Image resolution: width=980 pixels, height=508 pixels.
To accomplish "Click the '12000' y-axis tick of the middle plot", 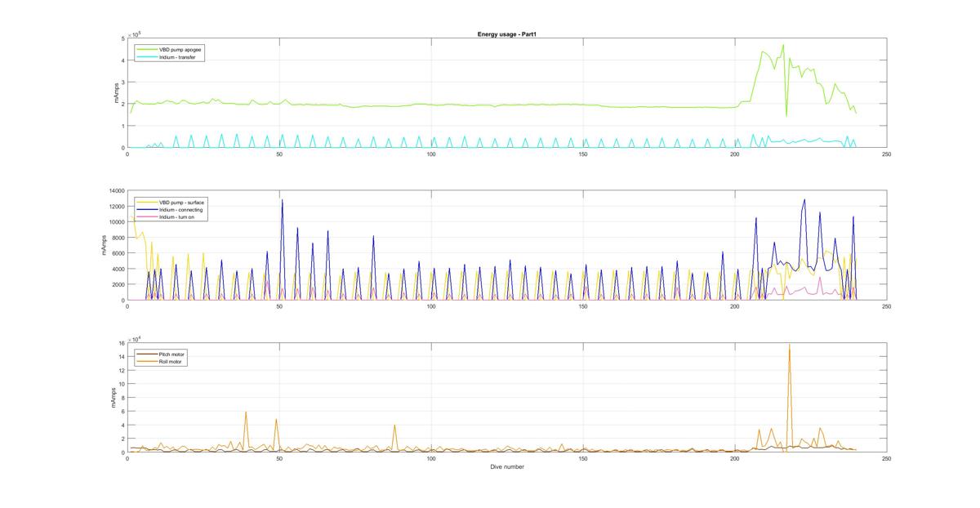I will coord(116,206).
